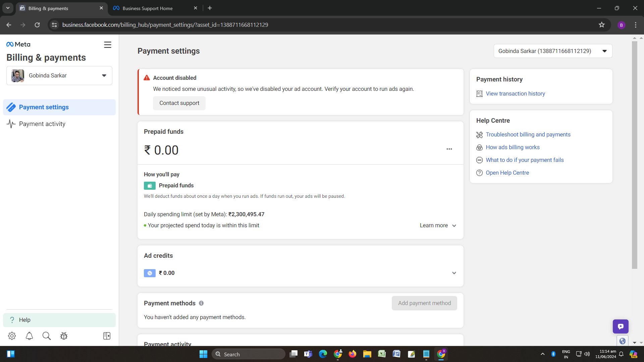
Task: Toggle the sidebar panel layout icon
Action: click(x=107, y=336)
